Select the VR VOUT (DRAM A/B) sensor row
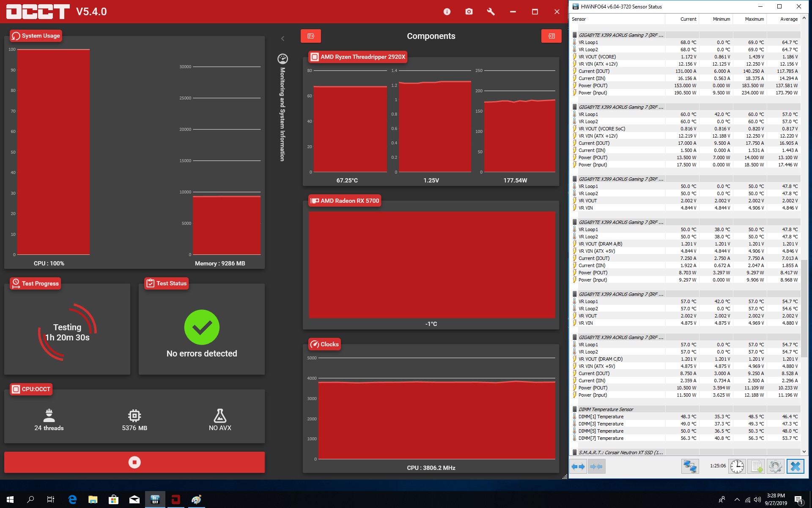The width and height of the screenshot is (812, 508). coord(685,244)
